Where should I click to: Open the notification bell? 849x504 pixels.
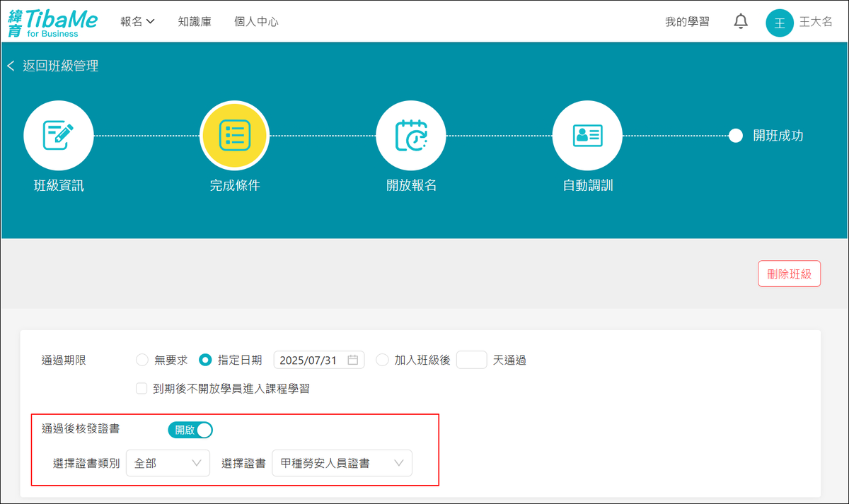click(x=741, y=22)
